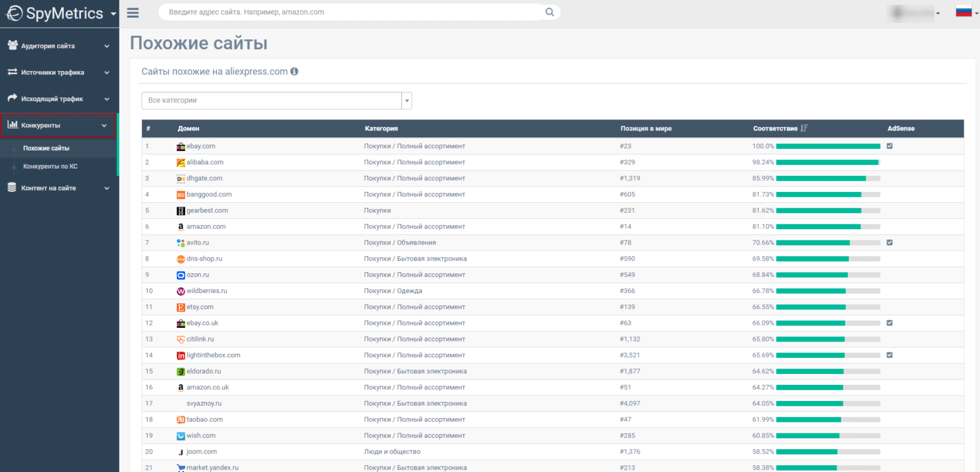
Task: Click the Покупки / Объявления category for avito.ru
Action: (400, 243)
